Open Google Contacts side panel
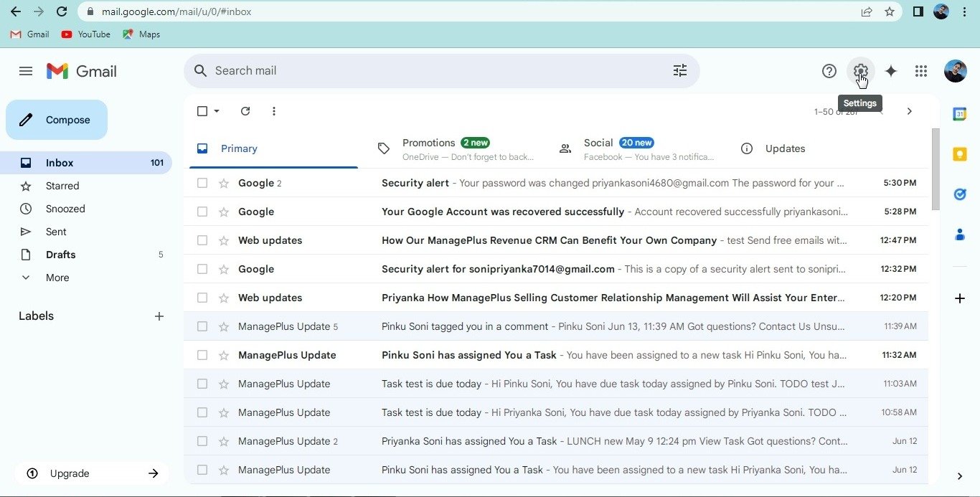 [x=960, y=235]
